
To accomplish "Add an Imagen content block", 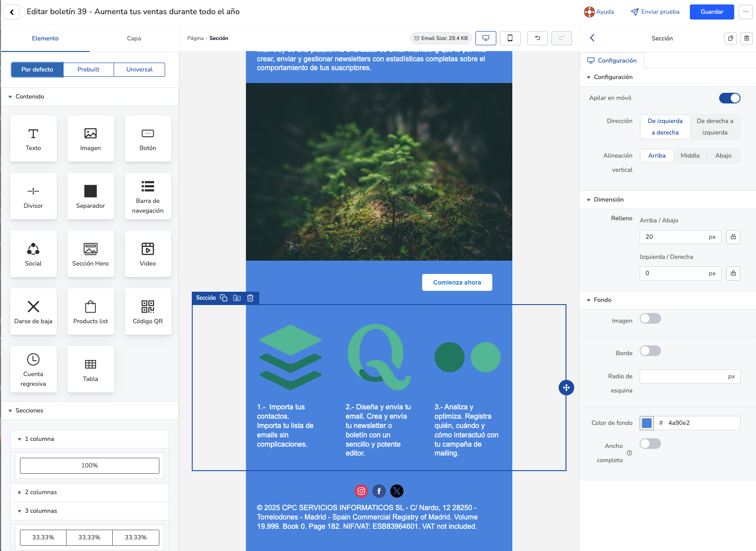I will coord(91,138).
